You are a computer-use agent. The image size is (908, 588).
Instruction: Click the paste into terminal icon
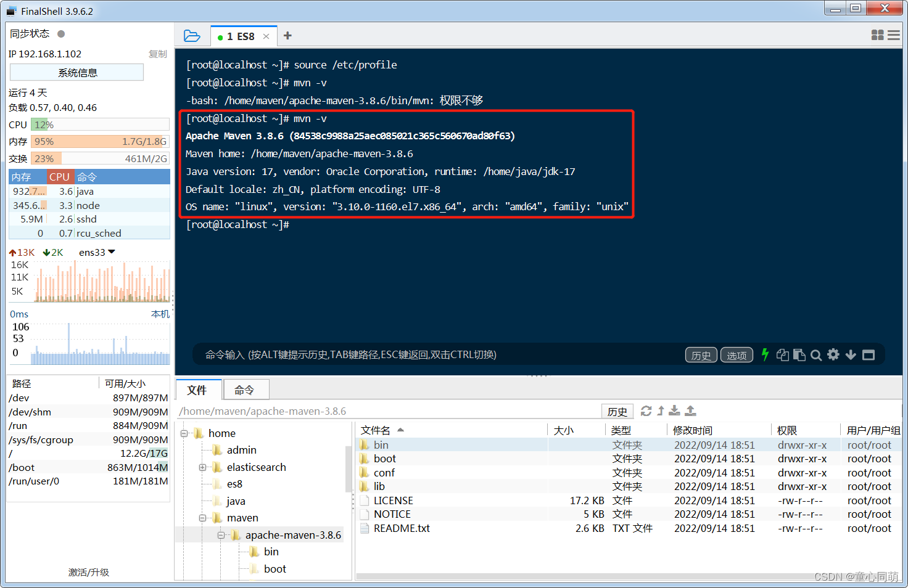click(799, 354)
